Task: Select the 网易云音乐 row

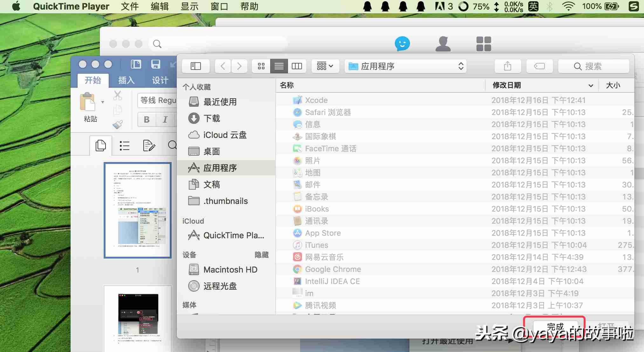Action: pos(455,257)
